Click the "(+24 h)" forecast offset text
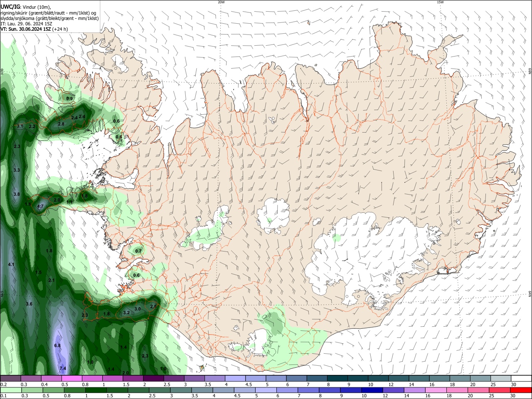Screen dimensions: 532x399 (x=60, y=29)
